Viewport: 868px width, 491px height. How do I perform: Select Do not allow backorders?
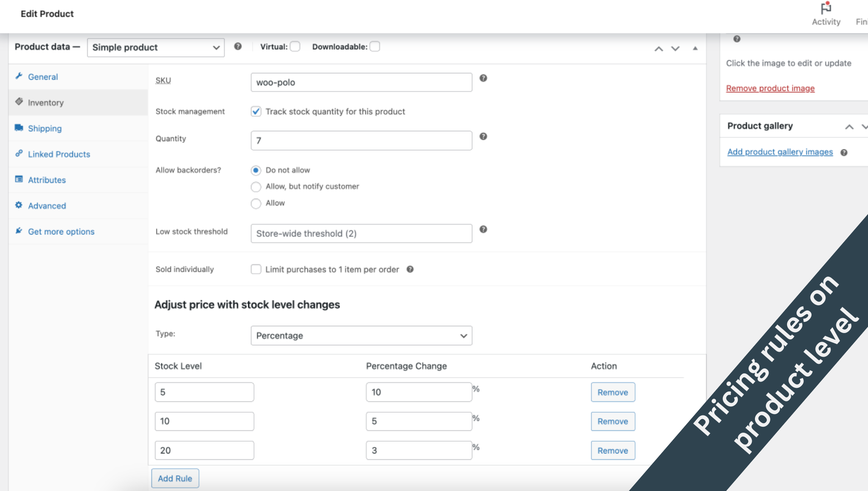pos(256,170)
